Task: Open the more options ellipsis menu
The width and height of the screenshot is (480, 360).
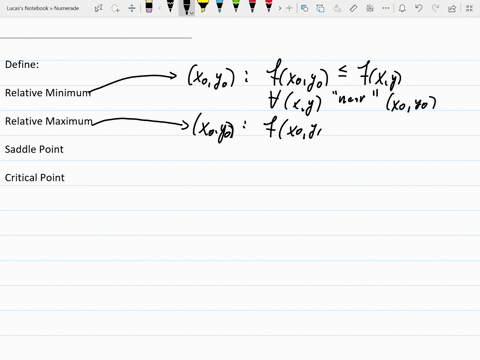Action: [x=386, y=8]
